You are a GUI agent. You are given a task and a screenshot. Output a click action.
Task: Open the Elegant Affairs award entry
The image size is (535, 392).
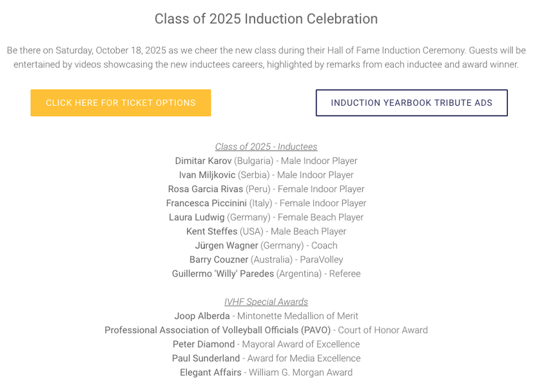[211, 373]
